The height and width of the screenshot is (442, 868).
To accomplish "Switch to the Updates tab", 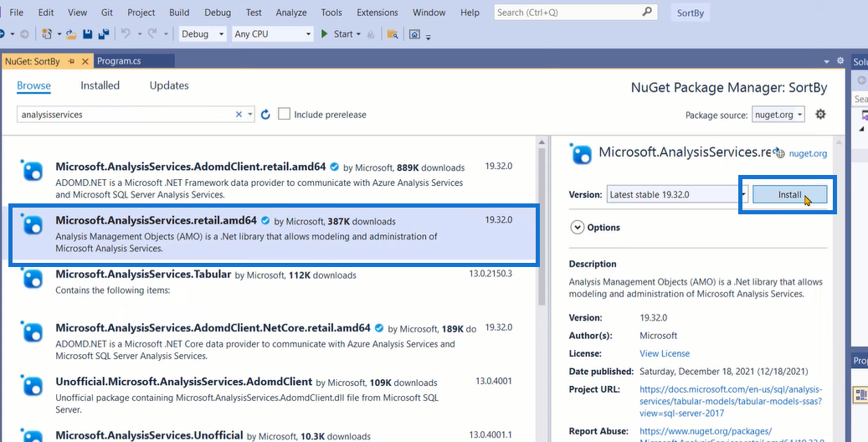I will [x=169, y=85].
